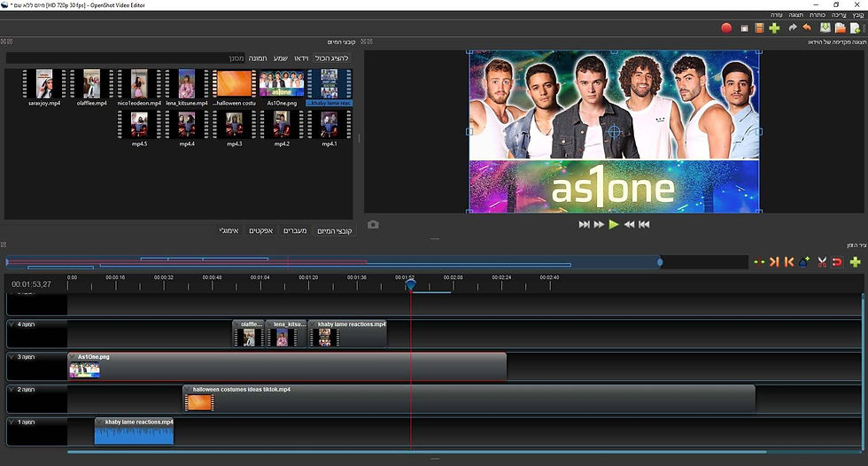Image resolution: width=868 pixels, height=466 pixels.
Task: Click Jump to End playback button
Action: pos(584,224)
